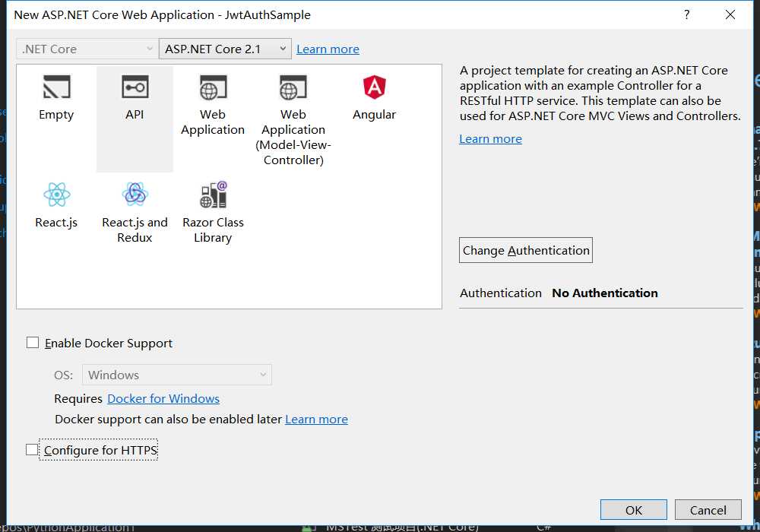The height and width of the screenshot is (532, 760).
Task: Click the template description paragraph
Action: 600,93
